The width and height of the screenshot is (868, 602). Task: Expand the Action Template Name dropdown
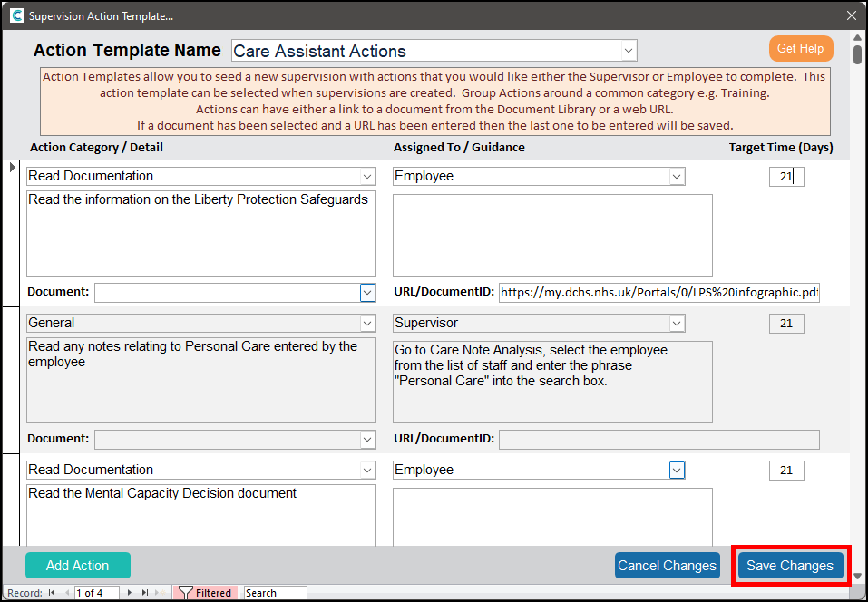[628, 51]
